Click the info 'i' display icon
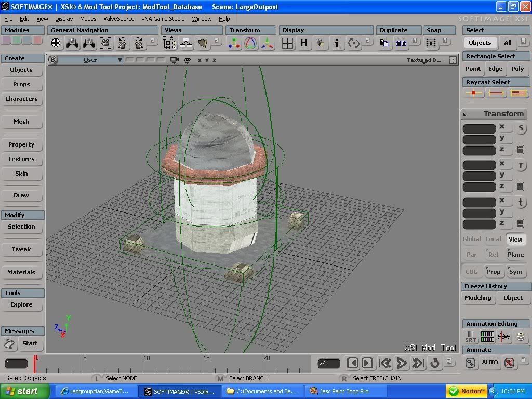The image size is (532, 399). [337, 43]
